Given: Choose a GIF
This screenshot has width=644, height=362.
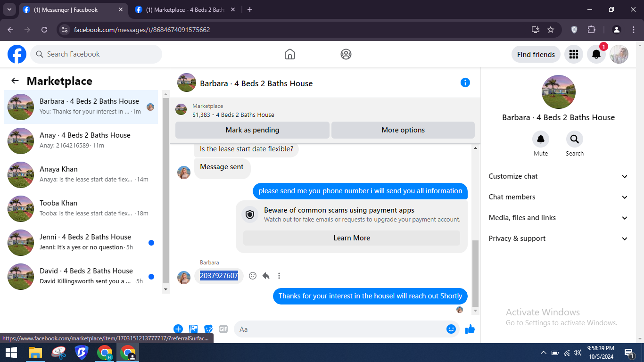Looking at the screenshot, I should pyautogui.click(x=223, y=329).
